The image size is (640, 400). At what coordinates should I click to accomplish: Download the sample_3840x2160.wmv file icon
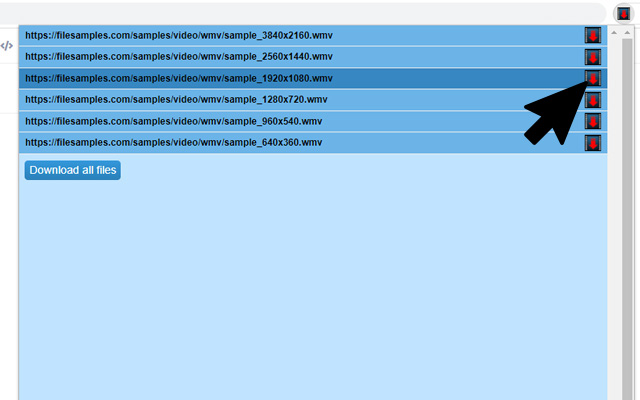pyautogui.click(x=593, y=36)
